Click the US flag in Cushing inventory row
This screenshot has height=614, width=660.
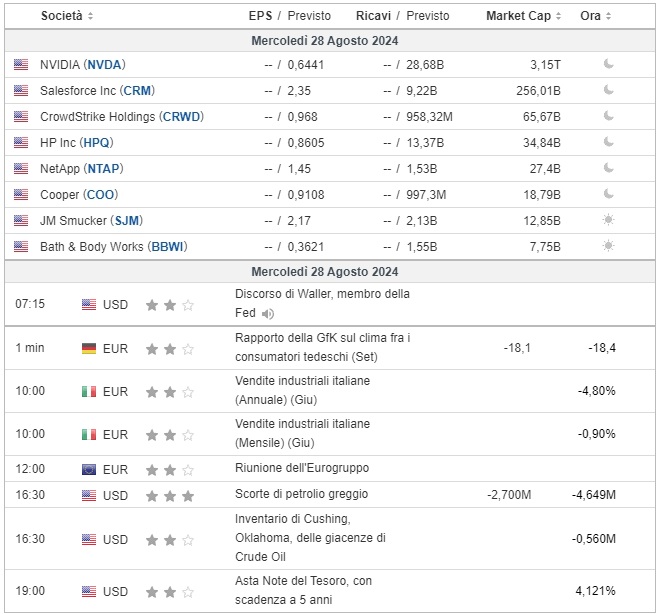click(89, 540)
